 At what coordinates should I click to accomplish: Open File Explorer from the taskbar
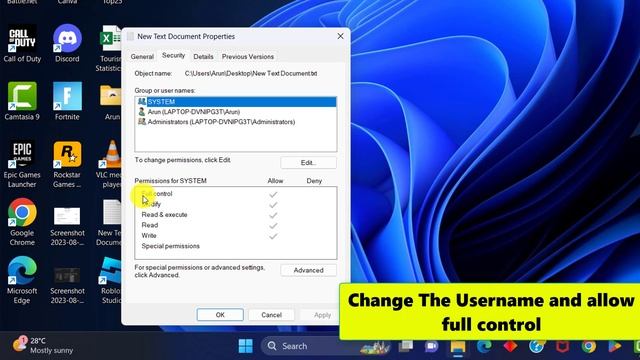458,347
